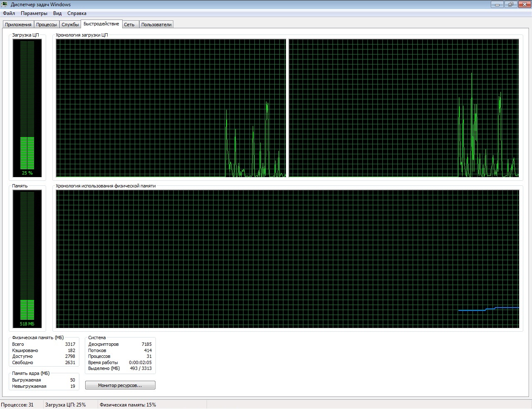Click status bar entry "Физическая память: 15%"

coord(128,405)
